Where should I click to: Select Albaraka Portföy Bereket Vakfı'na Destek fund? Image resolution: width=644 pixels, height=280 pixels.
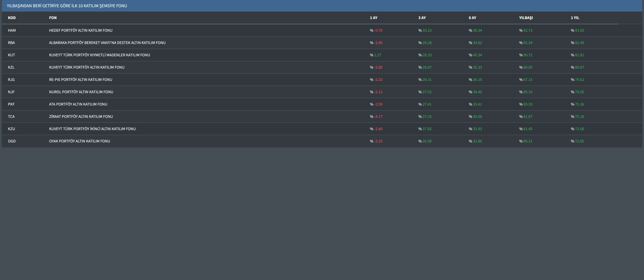(x=107, y=43)
